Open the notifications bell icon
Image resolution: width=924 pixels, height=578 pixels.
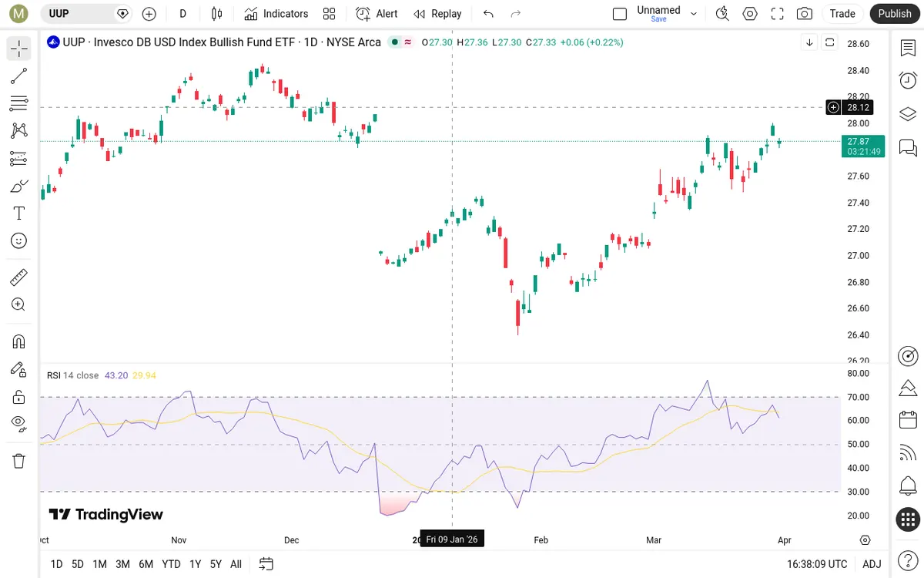(x=908, y=486)
